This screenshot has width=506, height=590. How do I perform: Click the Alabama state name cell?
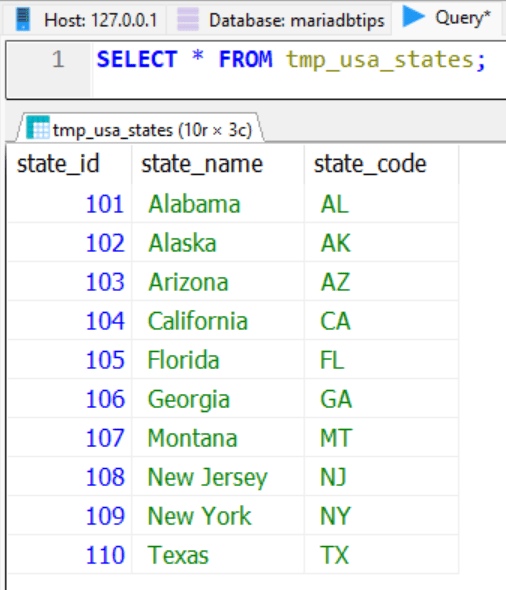(x=218, y=204)
